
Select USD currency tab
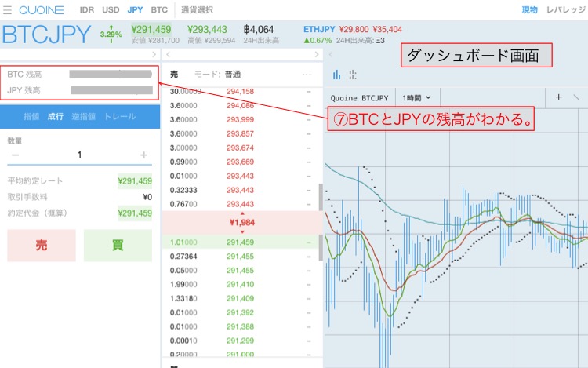coord(111,9)
